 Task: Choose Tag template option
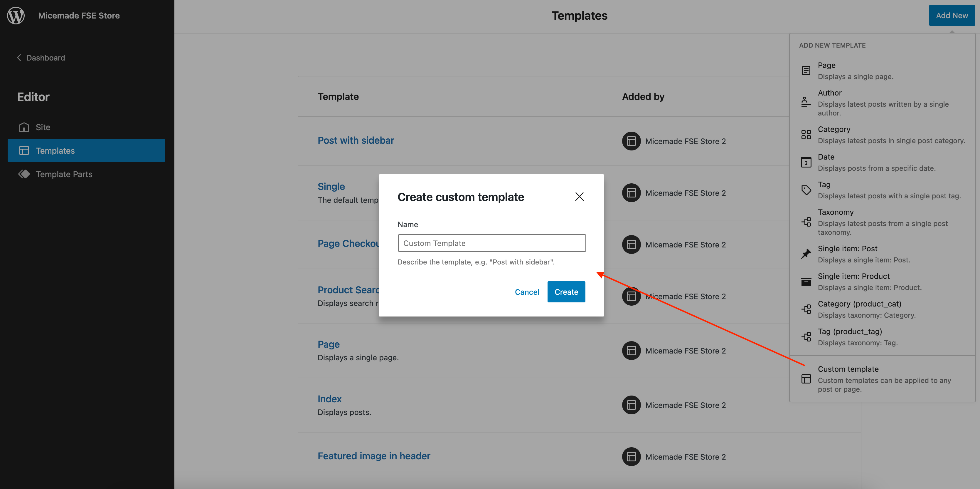pos(882,190)
